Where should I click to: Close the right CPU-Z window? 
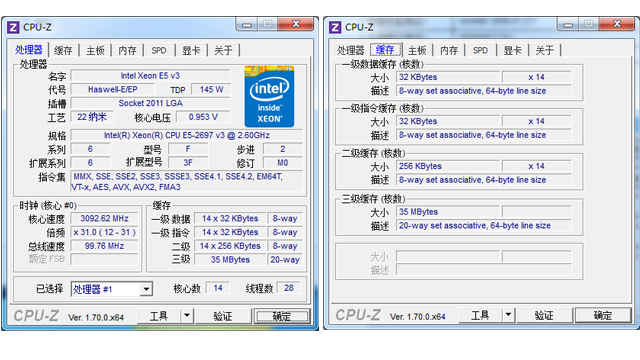(x=617, y=24)
